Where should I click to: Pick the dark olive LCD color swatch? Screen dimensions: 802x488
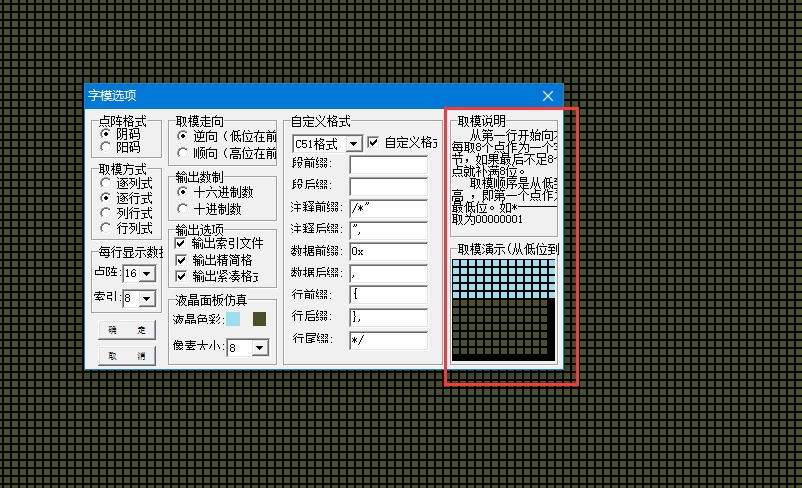coord(259,319)
